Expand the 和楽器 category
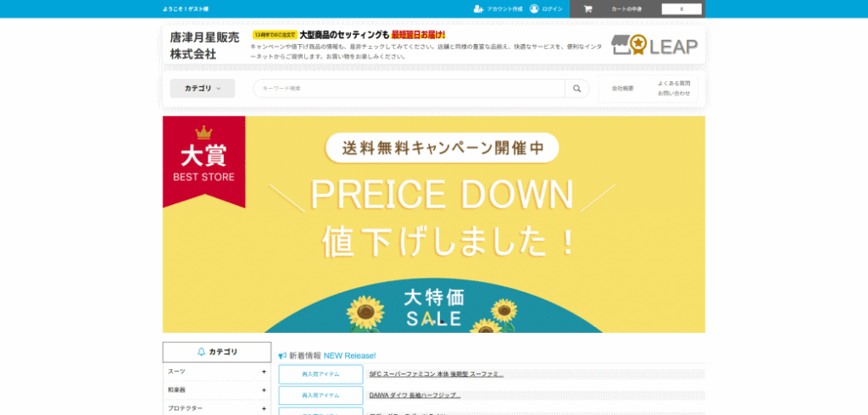This screenshot has height=415, width=868. pos(264,390)
